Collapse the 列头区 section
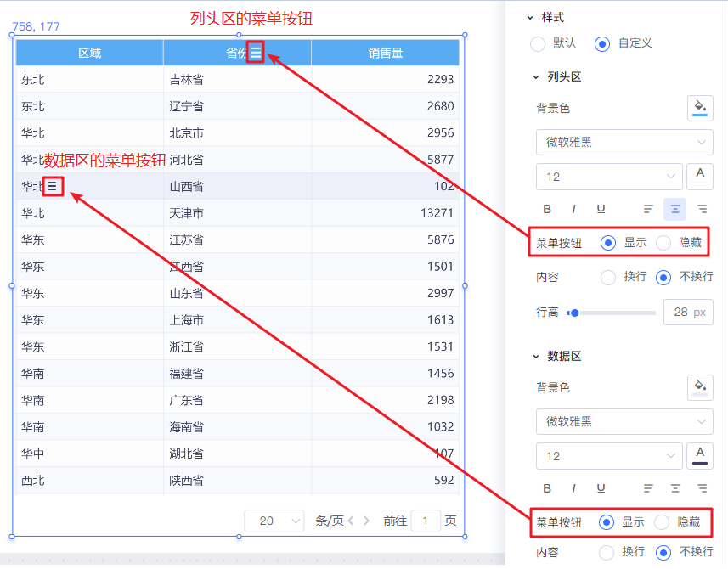728x569 pixels. coord(536,77)
